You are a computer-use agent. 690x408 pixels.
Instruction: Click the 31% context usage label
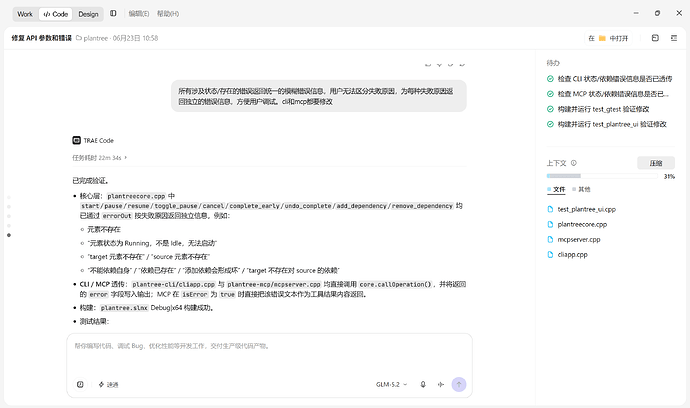click(x=669, y=176)
